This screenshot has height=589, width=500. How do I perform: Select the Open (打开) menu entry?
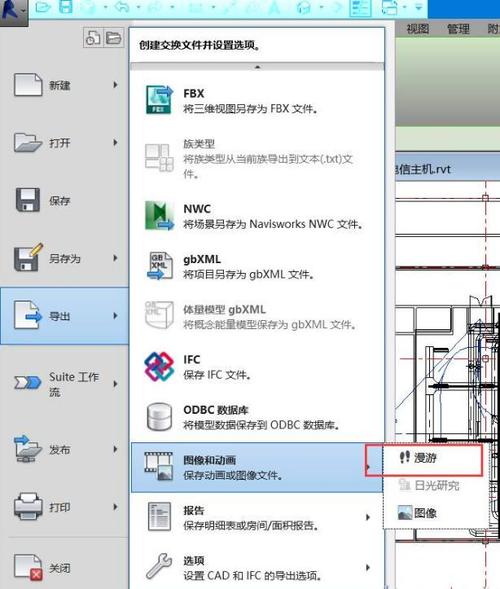pos(64,143)
